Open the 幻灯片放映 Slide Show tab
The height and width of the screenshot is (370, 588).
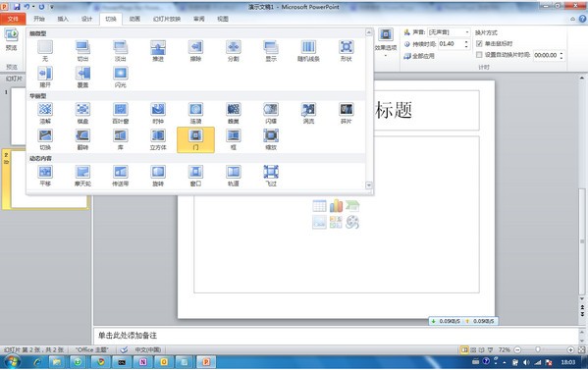pyautogui.click(x=167, y=19)
